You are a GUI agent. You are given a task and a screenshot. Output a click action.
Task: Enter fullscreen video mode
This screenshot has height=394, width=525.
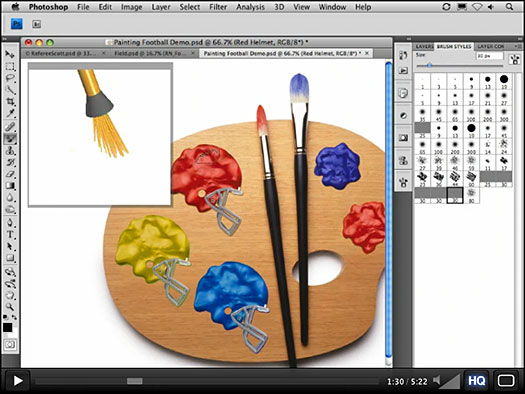click(506, 381)
